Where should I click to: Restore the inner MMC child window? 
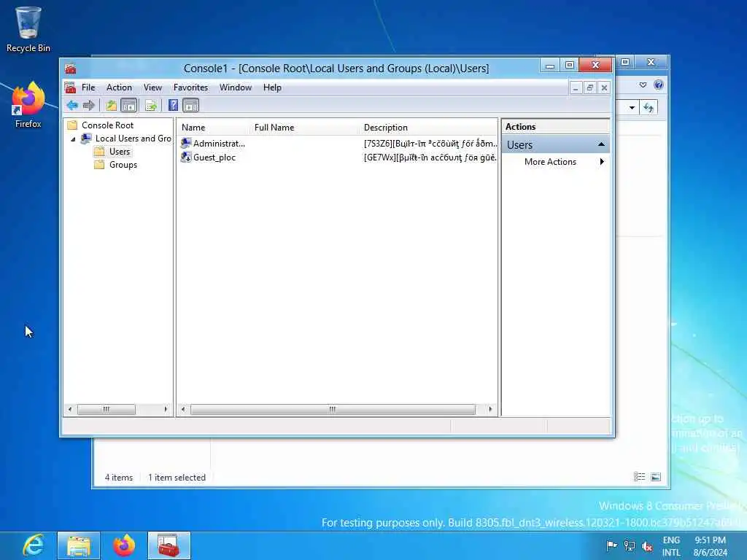(x=589, y=88)
